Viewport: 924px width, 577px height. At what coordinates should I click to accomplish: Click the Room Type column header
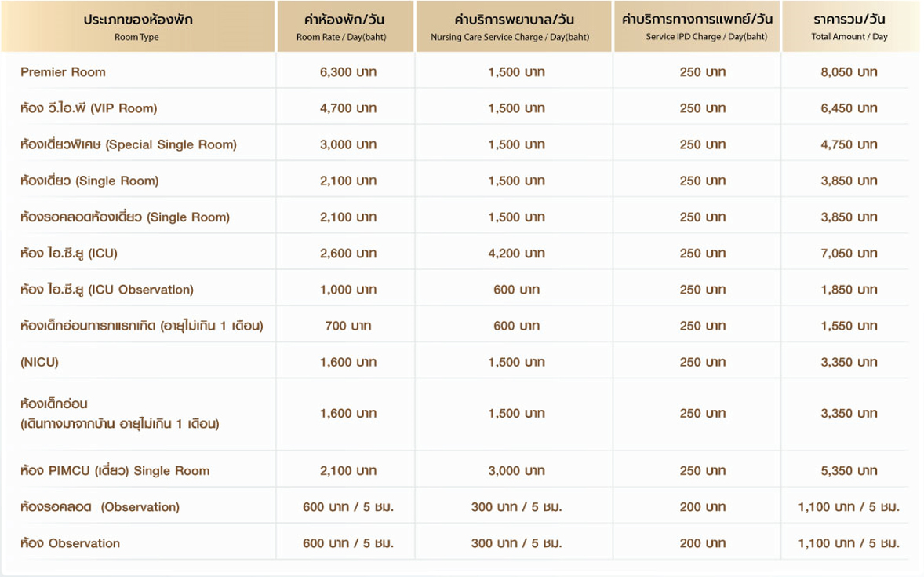point(138,27)
